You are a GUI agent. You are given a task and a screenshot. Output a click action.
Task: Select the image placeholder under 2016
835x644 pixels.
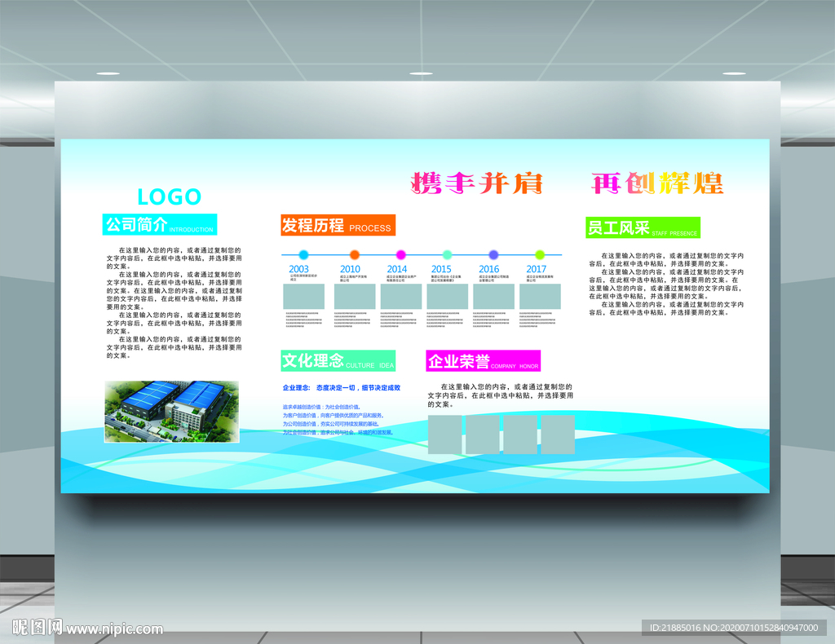[493, 297]
